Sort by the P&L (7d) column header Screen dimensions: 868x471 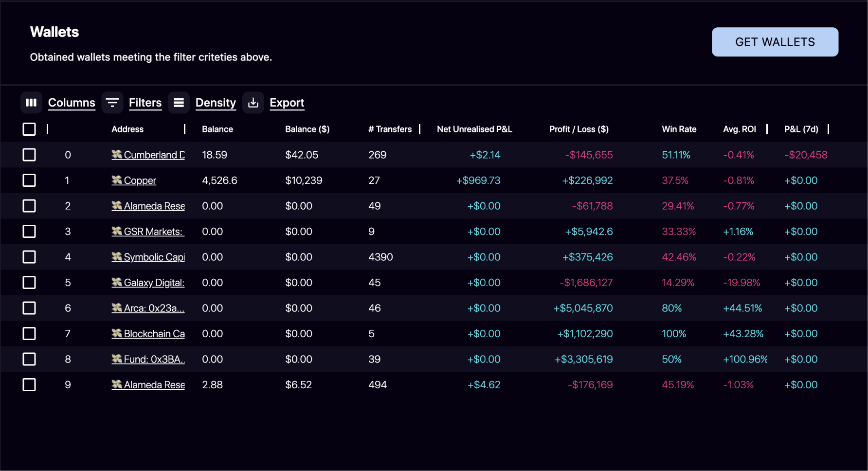801,129
